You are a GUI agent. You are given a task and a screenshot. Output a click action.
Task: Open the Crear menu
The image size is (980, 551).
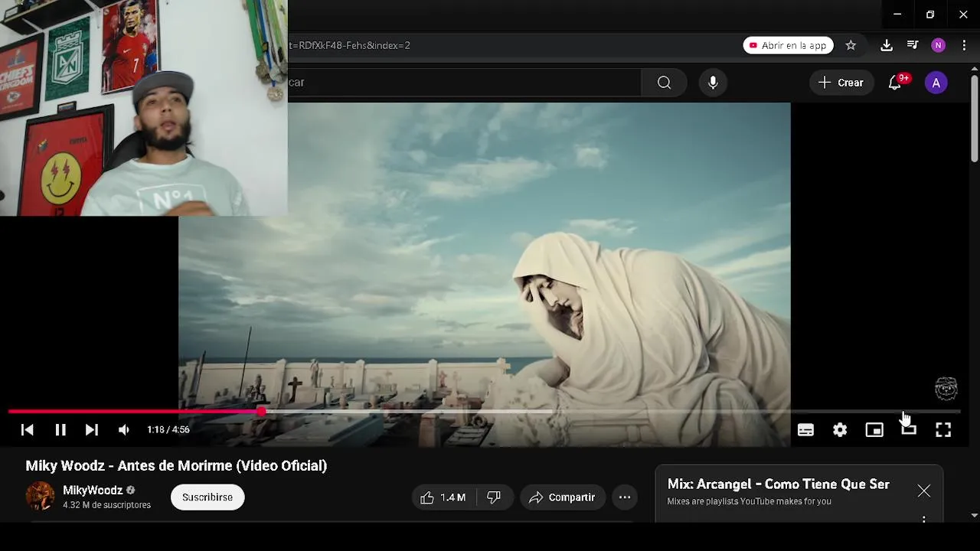841,83
